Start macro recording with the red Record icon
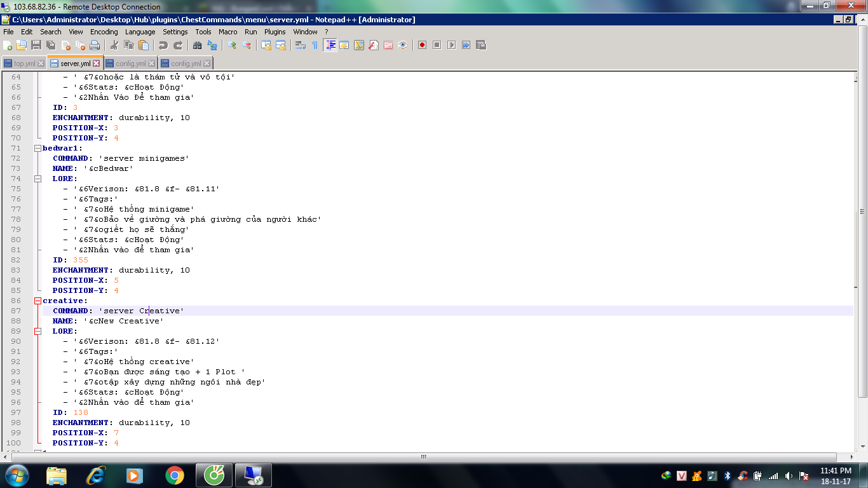868x488 pixels. click(x=423, y=45)
